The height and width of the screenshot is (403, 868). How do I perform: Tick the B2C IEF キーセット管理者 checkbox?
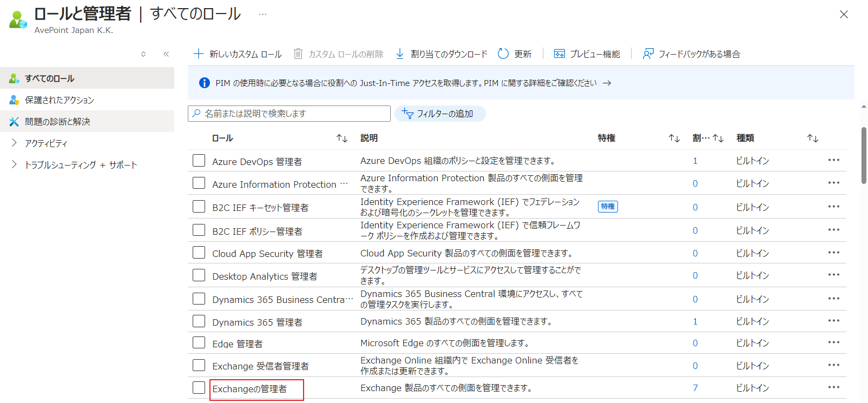coord(199,207)
